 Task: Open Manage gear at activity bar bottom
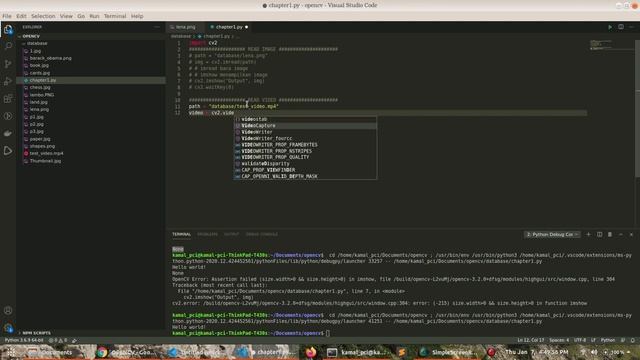coord(8,328)
